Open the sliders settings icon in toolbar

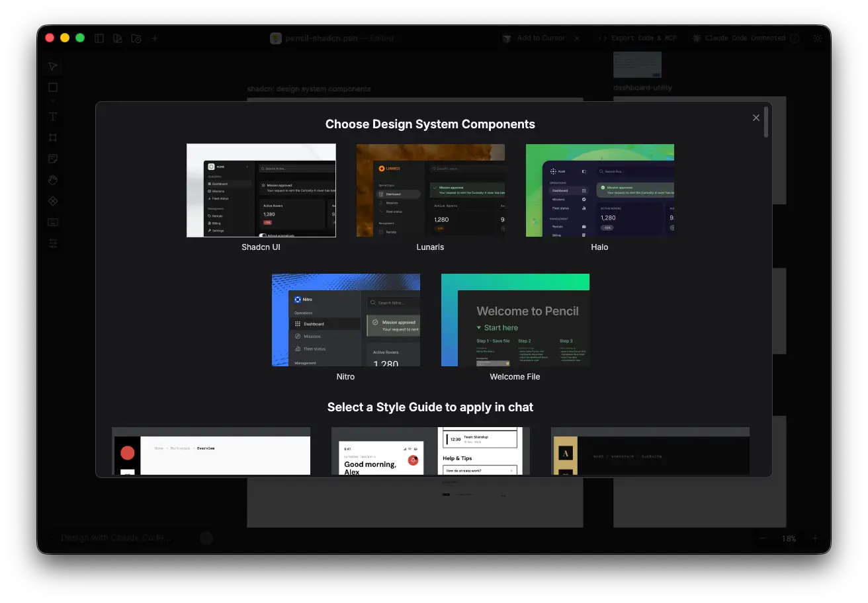click(x=53, y=243)
